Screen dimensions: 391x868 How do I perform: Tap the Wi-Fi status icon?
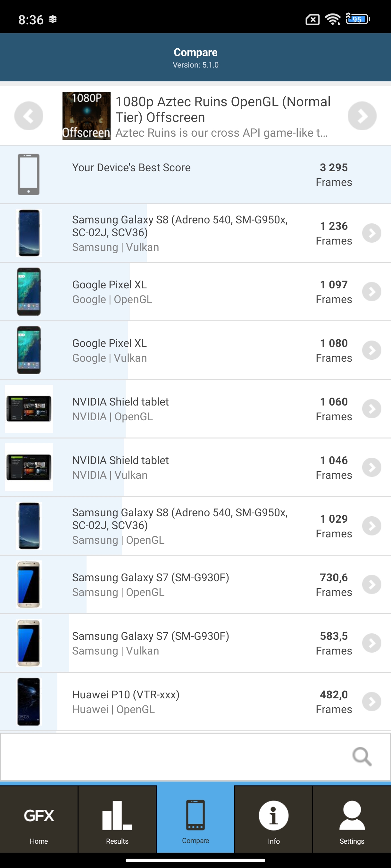(333, 19)
